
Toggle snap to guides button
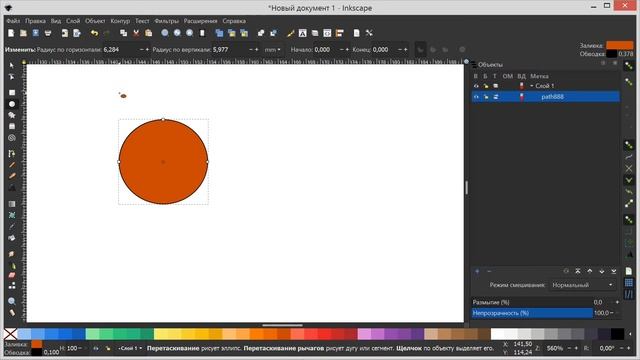(629, 294)
